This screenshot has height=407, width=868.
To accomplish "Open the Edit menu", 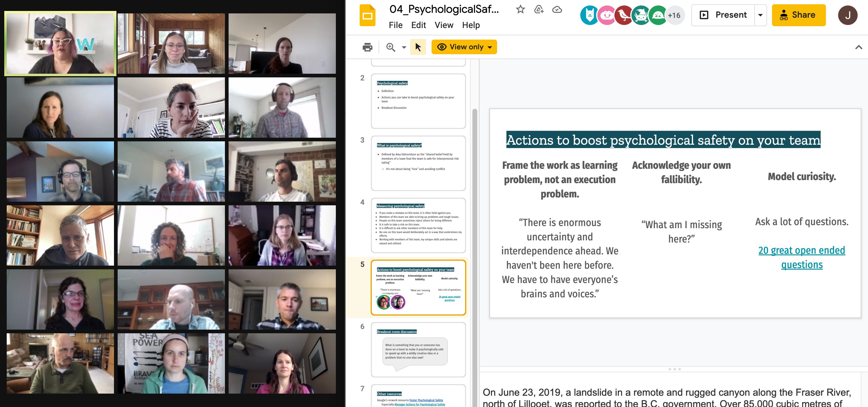I will (x=418, y=25).
